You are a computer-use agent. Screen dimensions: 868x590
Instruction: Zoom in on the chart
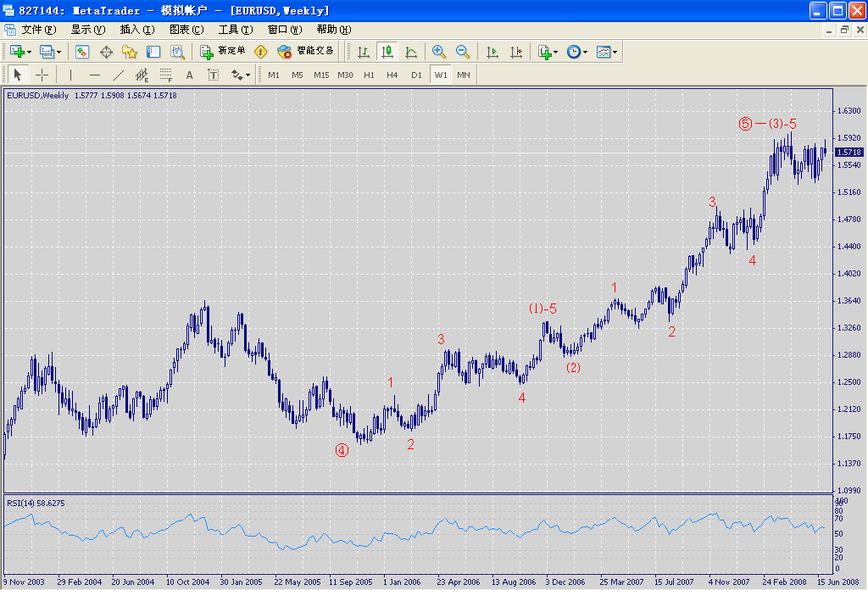438,52
